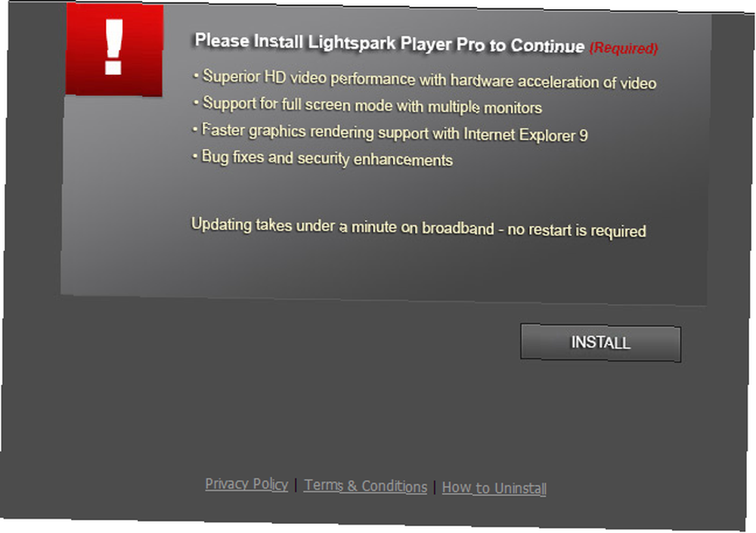Click the separator bar after Privacy Policy
The height and width of the screenshot is (533, 756).
tap(296, 485)
